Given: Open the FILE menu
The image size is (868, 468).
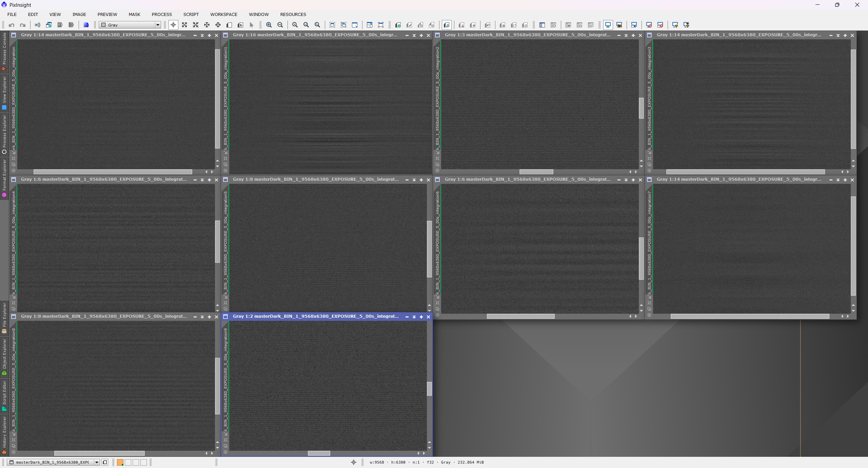Looking at the screenshot, I should pyautogui.click(x=12, y=14).
